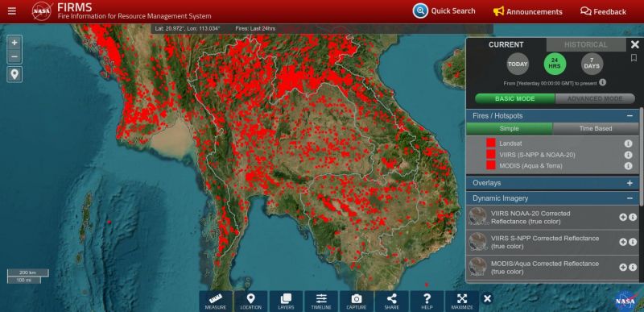Collapse the Dynamic Imagery section
Image resolution: width=644 pixels, height=312 pixels.
tap(630, 198)
